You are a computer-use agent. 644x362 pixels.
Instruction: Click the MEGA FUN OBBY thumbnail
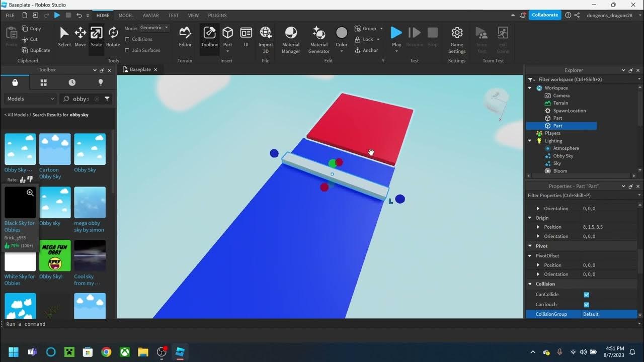click(55, 255)
